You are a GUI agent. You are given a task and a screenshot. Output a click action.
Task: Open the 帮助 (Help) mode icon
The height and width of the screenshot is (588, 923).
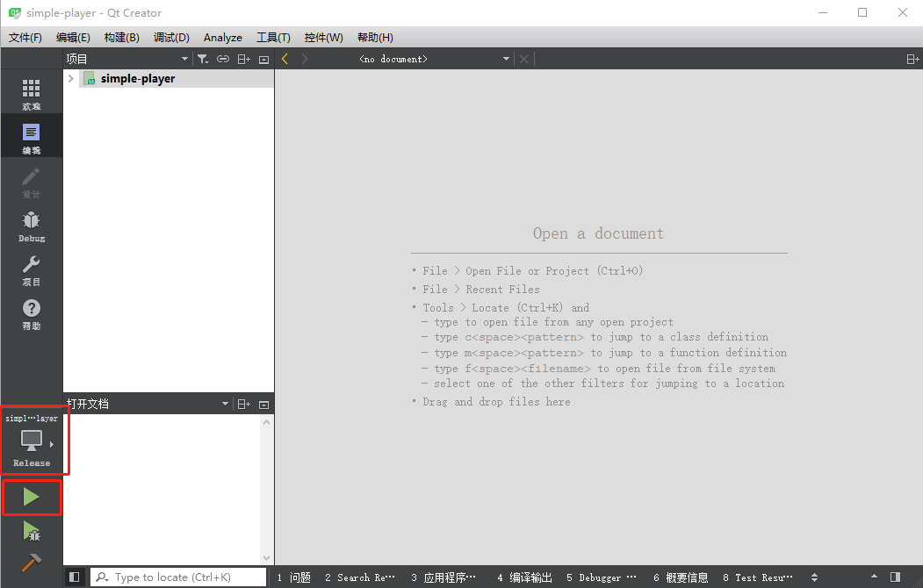pyautogui.click(x=32, y=312)
